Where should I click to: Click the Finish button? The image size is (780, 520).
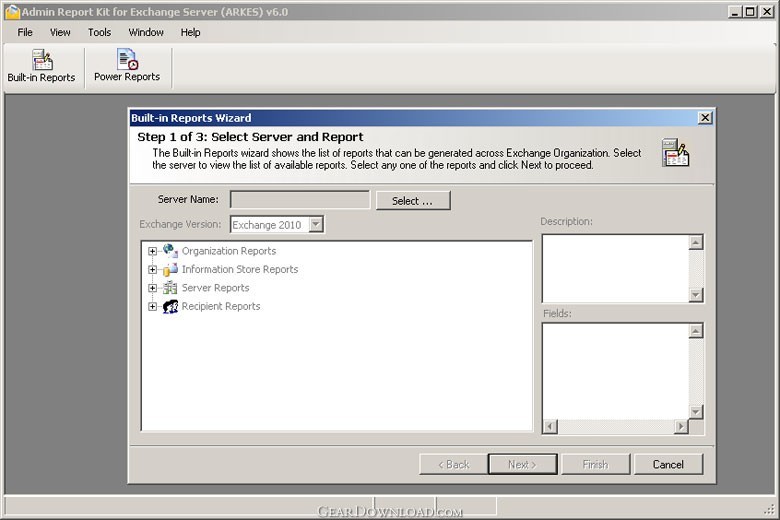pos(595,464)
